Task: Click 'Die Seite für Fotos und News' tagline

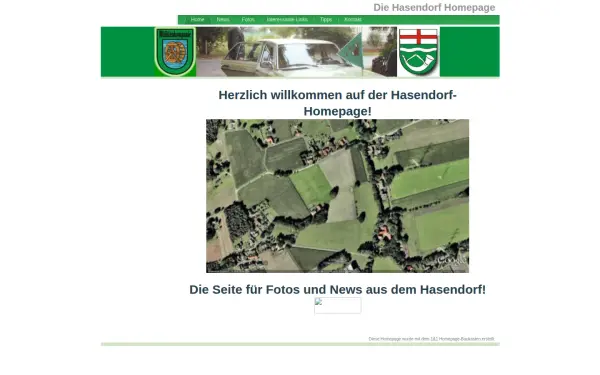Action: coord(338,290)
